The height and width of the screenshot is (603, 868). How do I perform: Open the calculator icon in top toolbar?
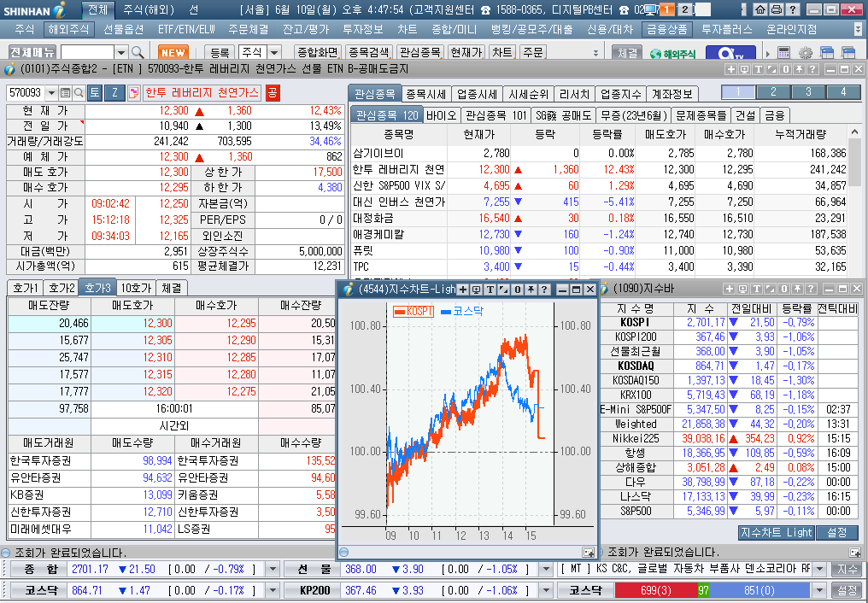pyautogui.click(x=783, y=53)
